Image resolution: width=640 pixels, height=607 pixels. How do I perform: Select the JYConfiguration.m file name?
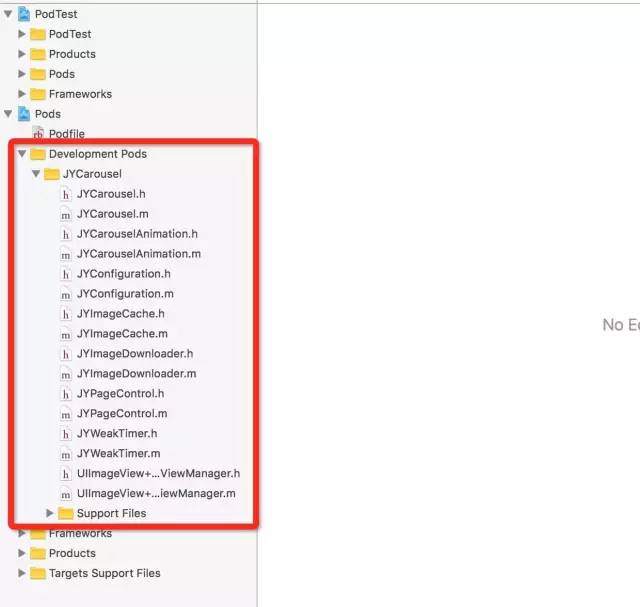(x=125, y=294)
